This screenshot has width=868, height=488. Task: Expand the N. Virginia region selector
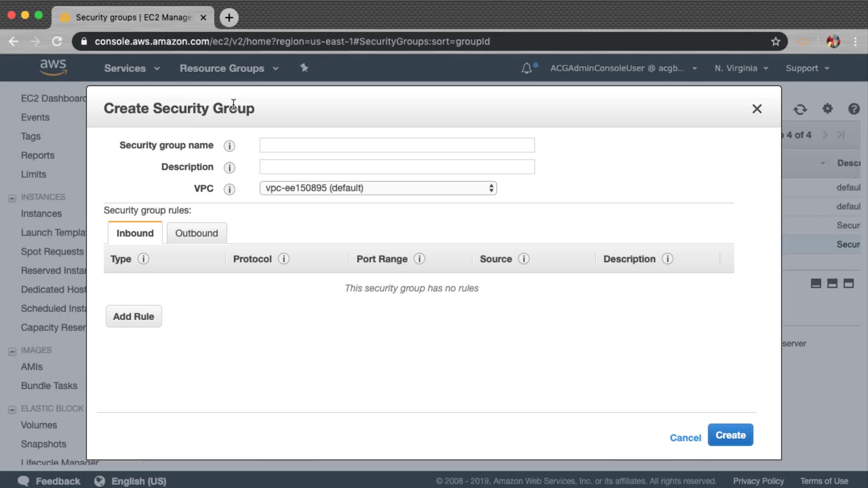(x=741, y=68)
